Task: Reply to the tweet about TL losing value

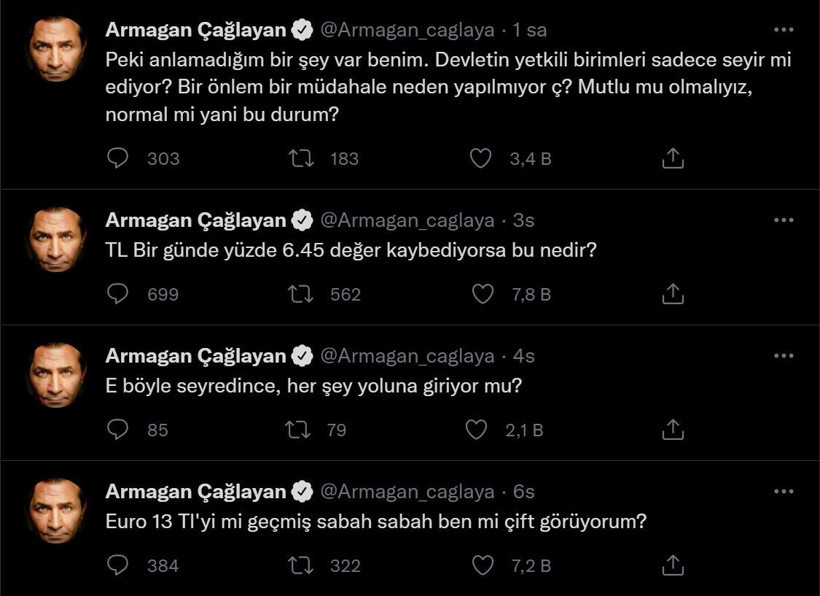Action: coord(117,293)
